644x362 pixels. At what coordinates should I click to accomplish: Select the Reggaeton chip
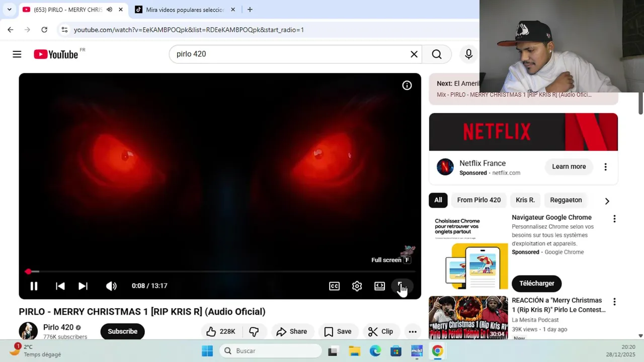tap(566, 200)
